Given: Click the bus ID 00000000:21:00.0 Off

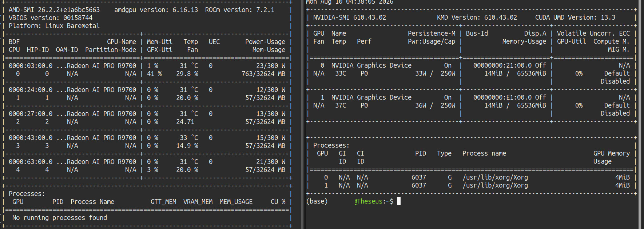Looking at the screenshot, I should coord(510,65).
